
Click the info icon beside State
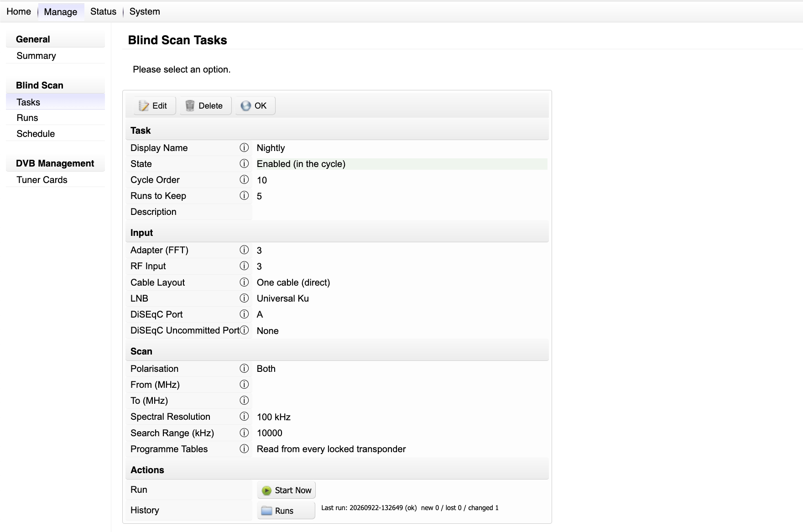click(x=244, y=163)
